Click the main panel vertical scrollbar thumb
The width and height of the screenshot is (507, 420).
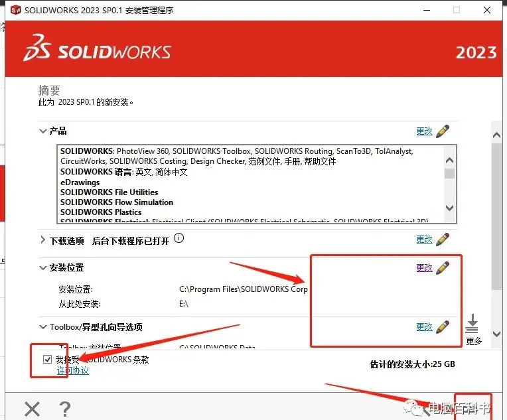click(496, 216)
